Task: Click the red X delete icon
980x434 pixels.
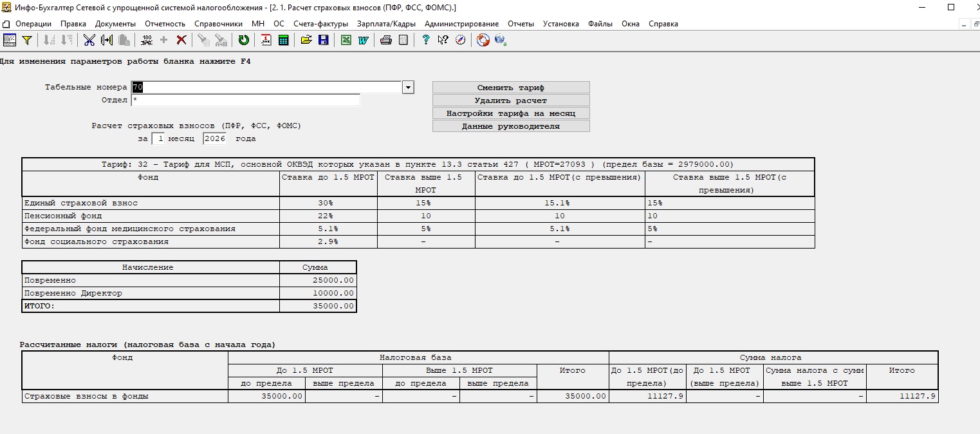Action: (181, 40)
